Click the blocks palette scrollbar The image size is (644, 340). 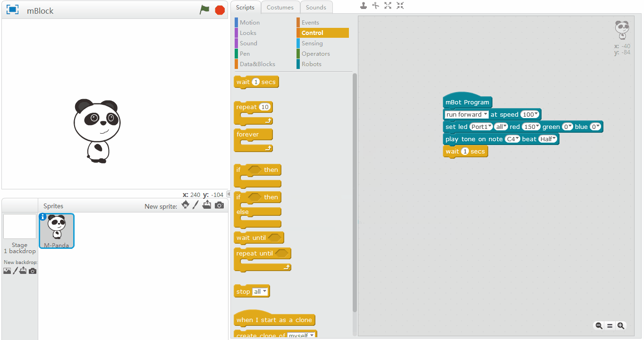point(355,192)
